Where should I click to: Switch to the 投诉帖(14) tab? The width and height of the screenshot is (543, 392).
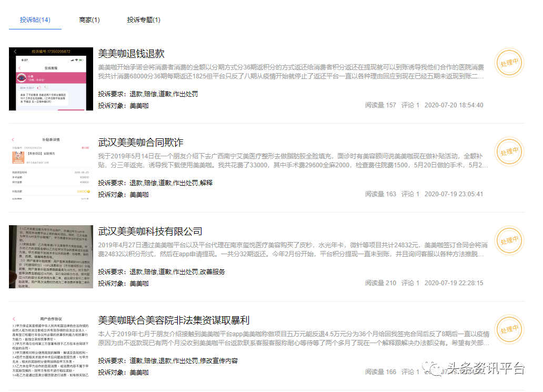[35, 20]
